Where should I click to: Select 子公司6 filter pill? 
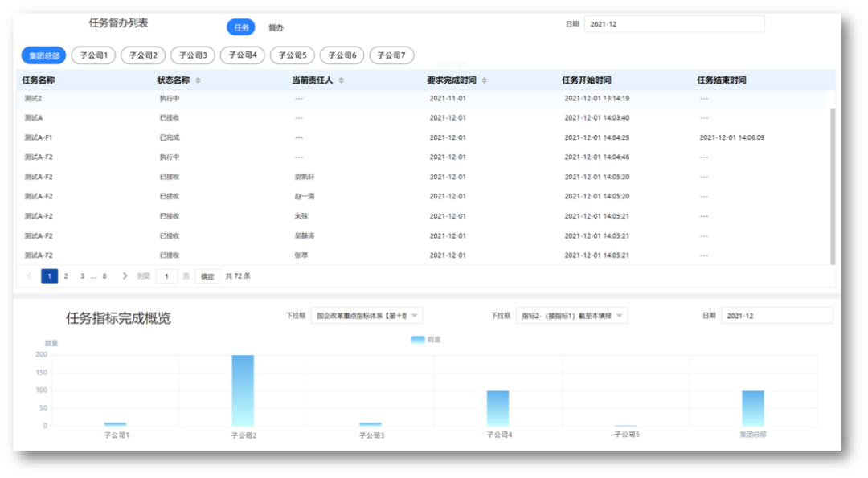point(342,55)
